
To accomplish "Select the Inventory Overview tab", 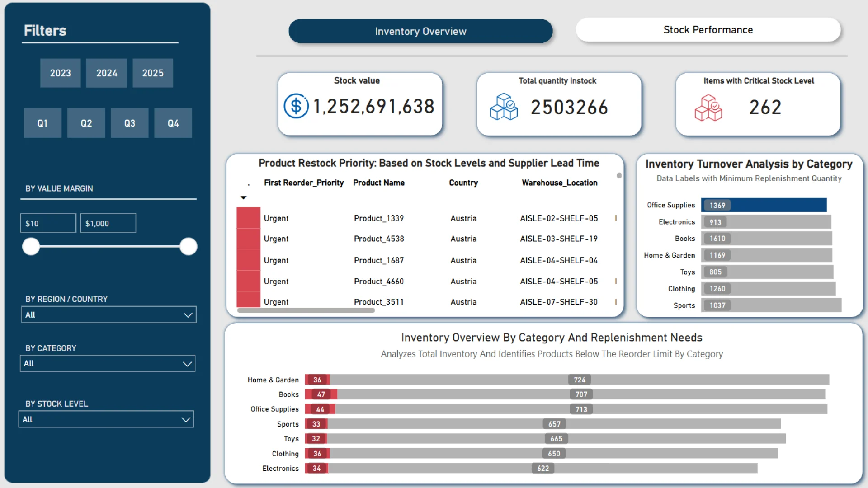I will tap(420, 31).
